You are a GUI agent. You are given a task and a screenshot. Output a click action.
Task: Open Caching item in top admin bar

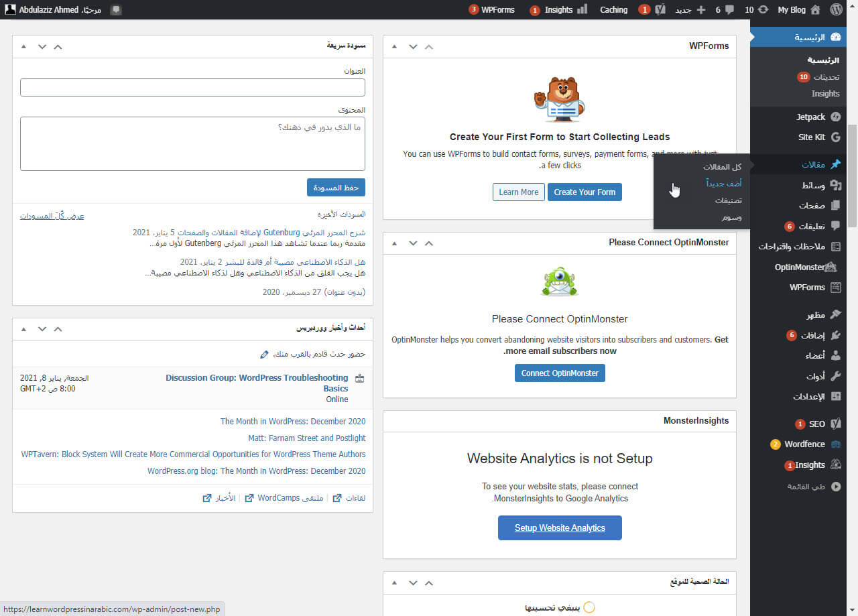tap(613, 10)
